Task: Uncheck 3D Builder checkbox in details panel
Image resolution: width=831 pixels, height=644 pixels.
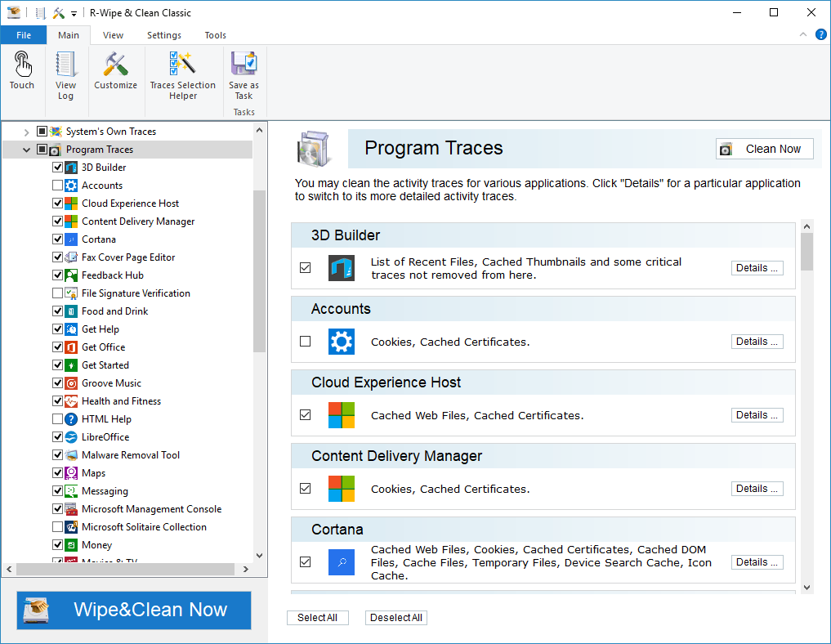Action: (x=306, y=268)
